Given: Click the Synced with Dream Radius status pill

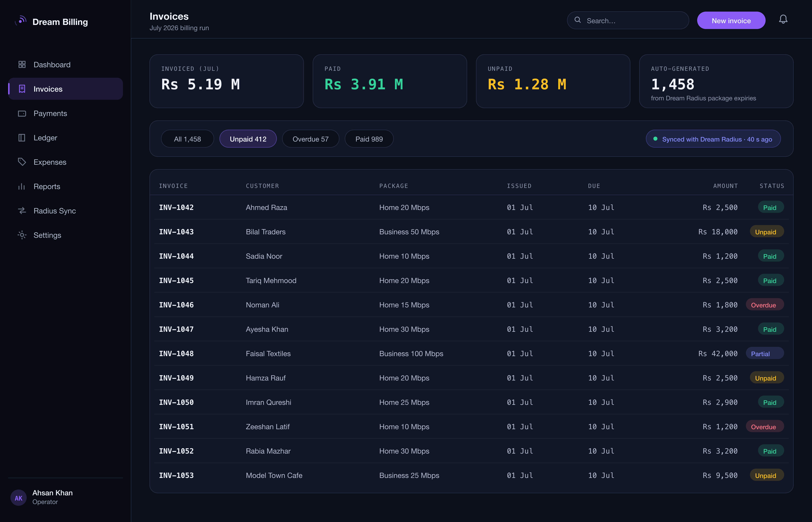Looking at the screenshot, I should point(713,139).
